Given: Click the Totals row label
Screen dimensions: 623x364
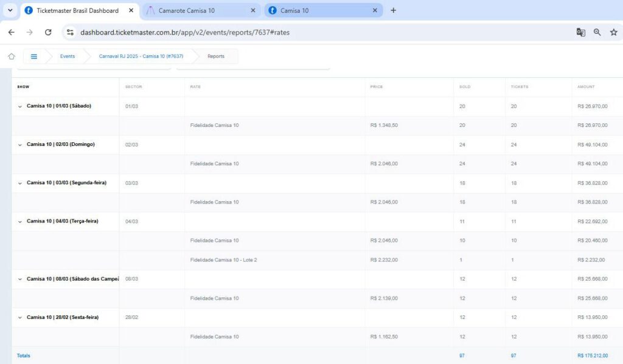Looking at the screenshot, I should click(24, 355).
